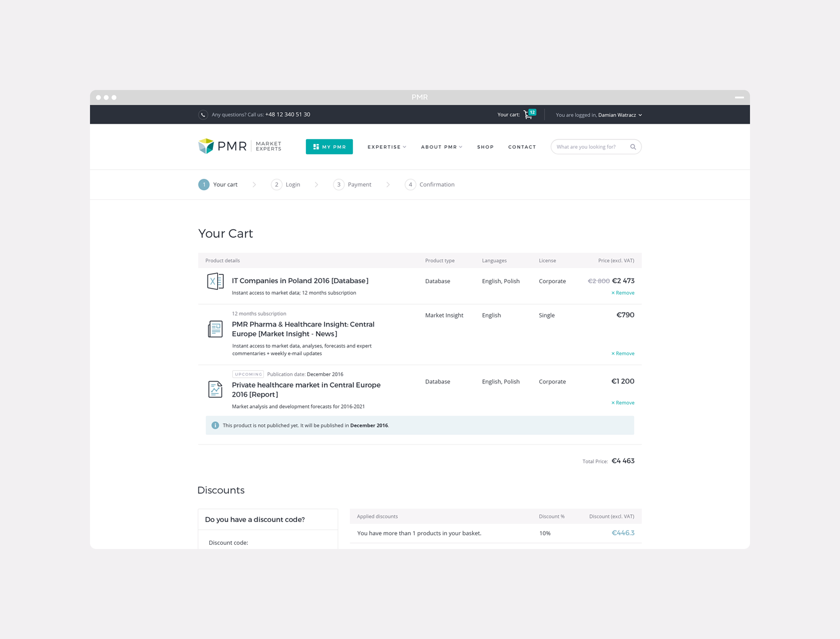Click the Product details column header

click(223, 261)
